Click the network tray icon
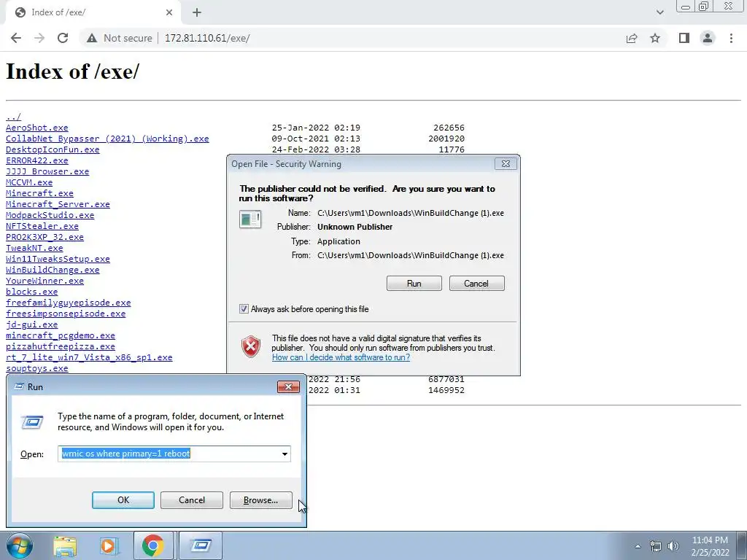This screenshot has width=747, height=560. pyautogui.click(x=656, y=546)
